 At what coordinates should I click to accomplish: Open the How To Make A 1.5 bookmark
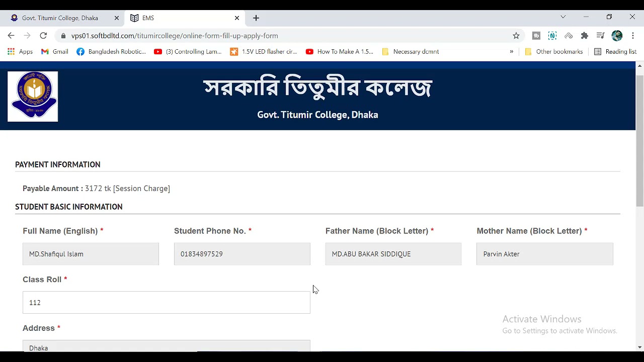pyautogui.click(x=340, y=51)
